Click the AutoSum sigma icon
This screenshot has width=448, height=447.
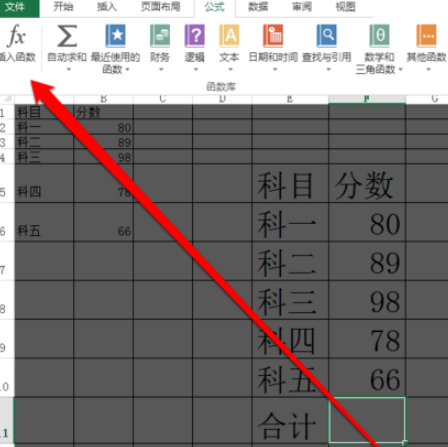coord(67,36)
